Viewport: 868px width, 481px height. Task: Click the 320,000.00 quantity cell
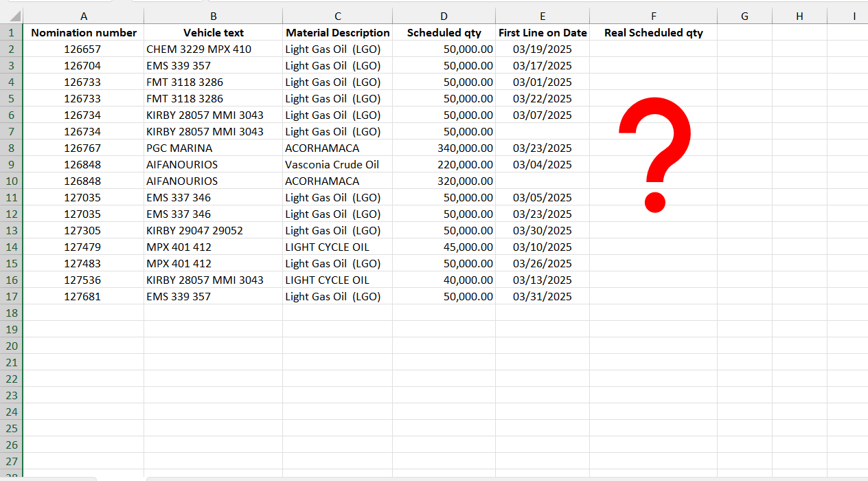click(444, 181)
